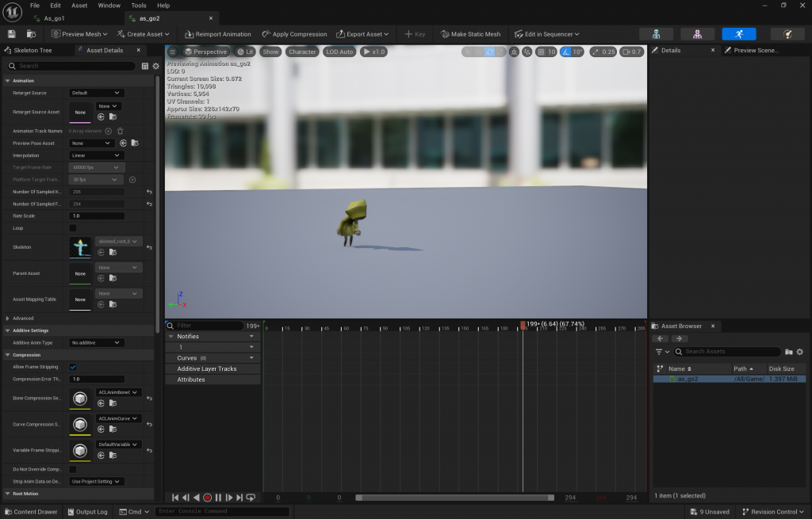Expand the Root Motion section
Viewport: 812px width, 519px height.
click(x=8, y=494)
